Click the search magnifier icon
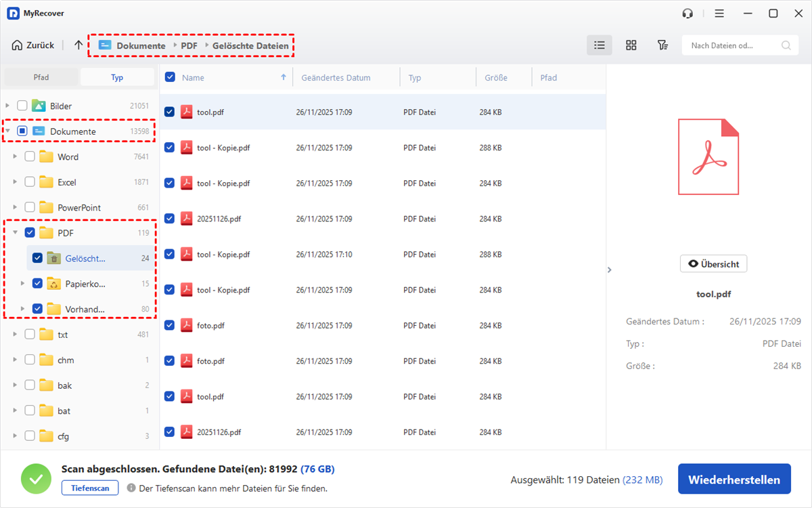The height and width of the screenshot is (508, 812). (x=786, y=46)
